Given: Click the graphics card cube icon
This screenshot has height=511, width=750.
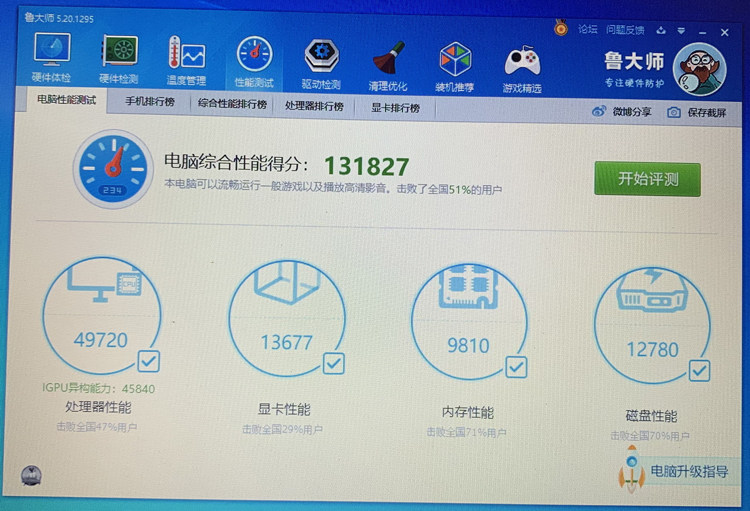Looking at the screenshot, I should (x=286, y=283).
